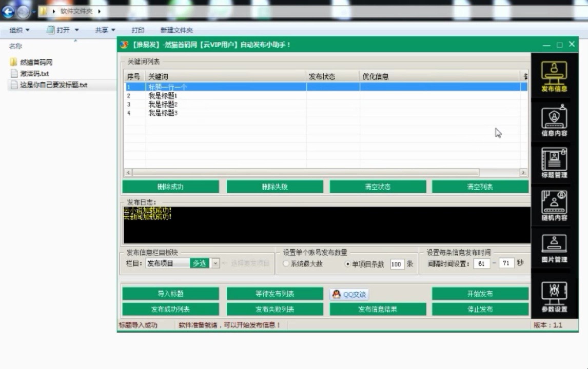
Task: Expand the 栏目 category dropdown arrow
Action: [x=217, y=263]
